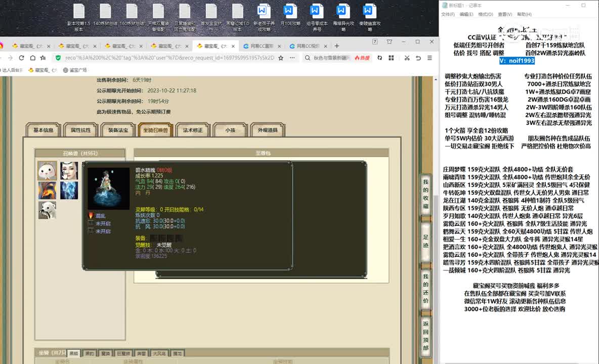Click the 召唤兽 (共9只) panel header

tap(80, 153)
